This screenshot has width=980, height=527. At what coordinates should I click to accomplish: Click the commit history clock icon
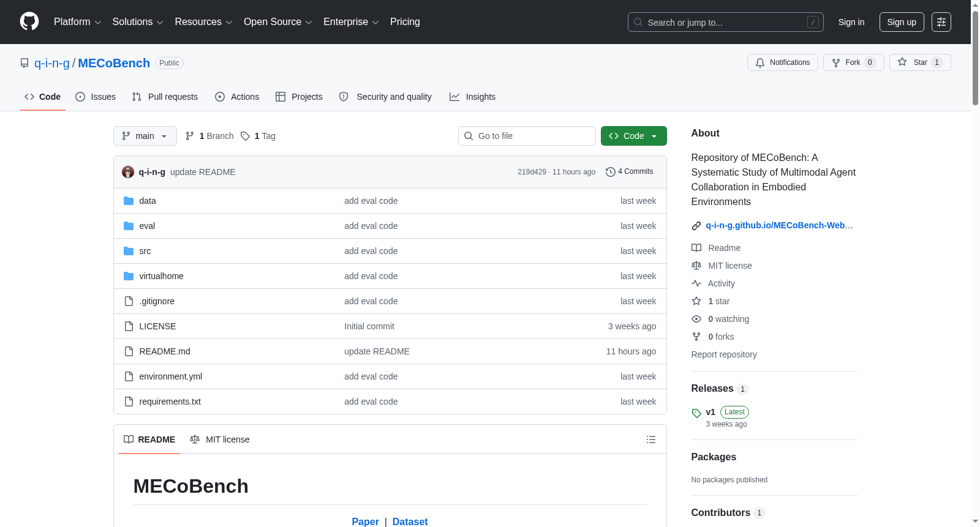(x=610, y=172)
